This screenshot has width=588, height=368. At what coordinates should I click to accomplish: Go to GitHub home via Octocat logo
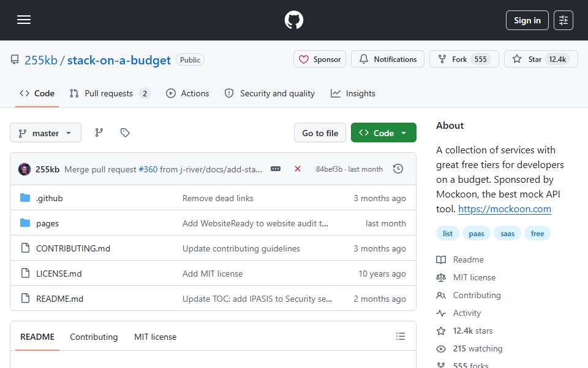point(293,20)
